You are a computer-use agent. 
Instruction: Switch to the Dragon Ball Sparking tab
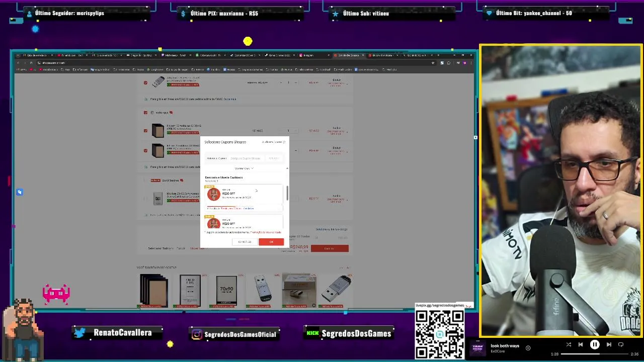click(x=142, y=55)
